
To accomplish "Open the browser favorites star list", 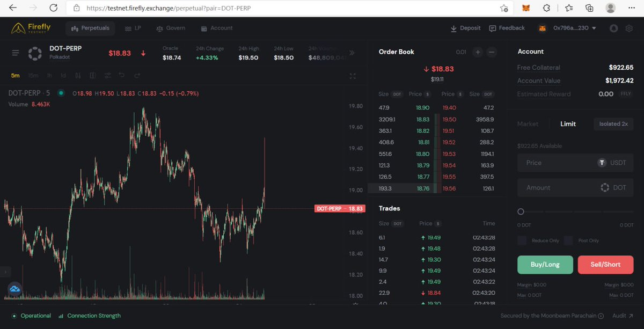I will pyautogui.click(x=568, y=8).
